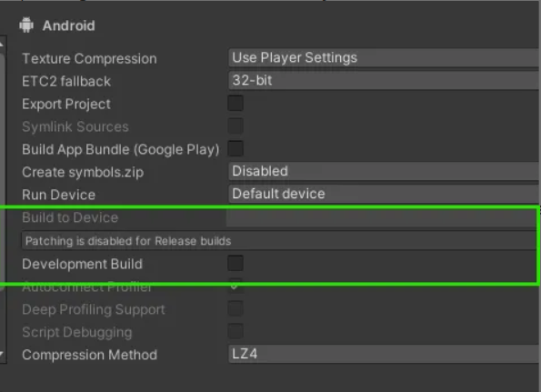The width and height of the screenshot is (541, 392).
Task: Click the Create symbols.zip label
Action: click(83, 172)
